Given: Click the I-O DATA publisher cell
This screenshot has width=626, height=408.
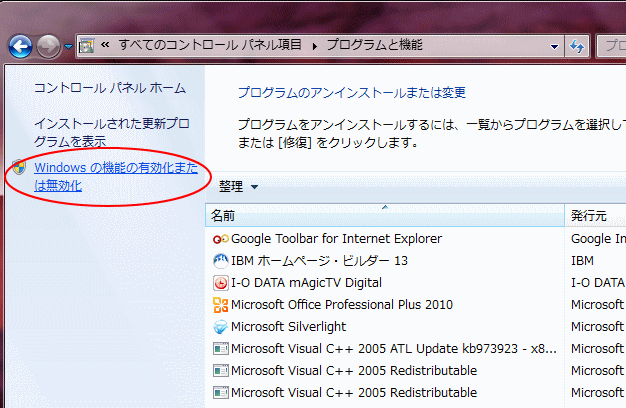Looking at the screenshot, I should point(598,283).
